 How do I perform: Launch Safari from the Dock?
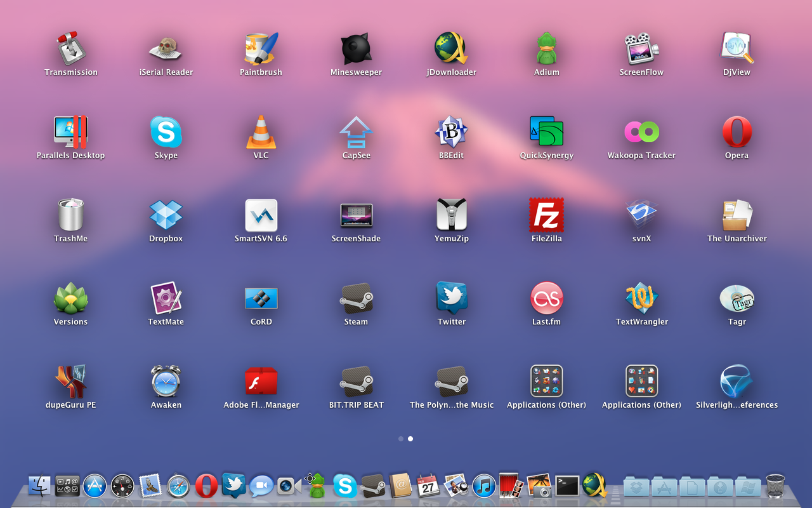click(x=179, y=486)
